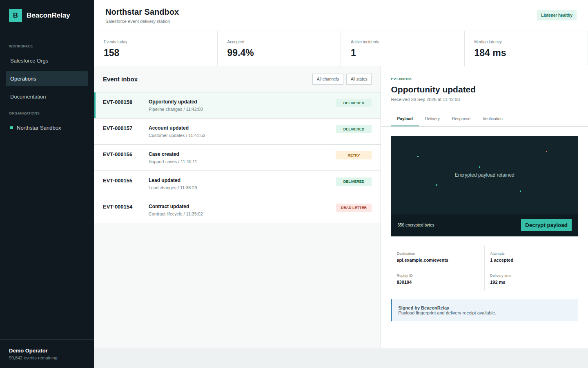588x368 pixels.
Task: Click the Accepted 99.4% stat card
Action: click(x=279, y=49)
